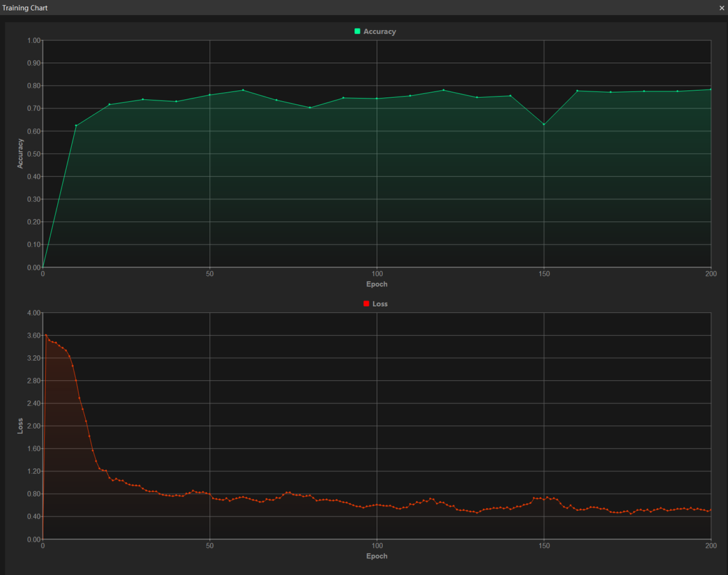728x575 pixels.
Task: Click the peak loss point near 3.60
Action: point(46,335)
